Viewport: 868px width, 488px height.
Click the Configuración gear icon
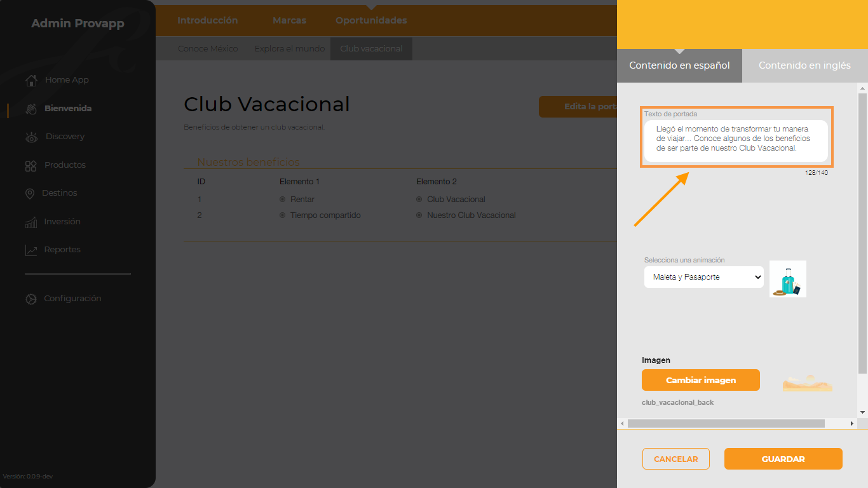pos(31,299)
